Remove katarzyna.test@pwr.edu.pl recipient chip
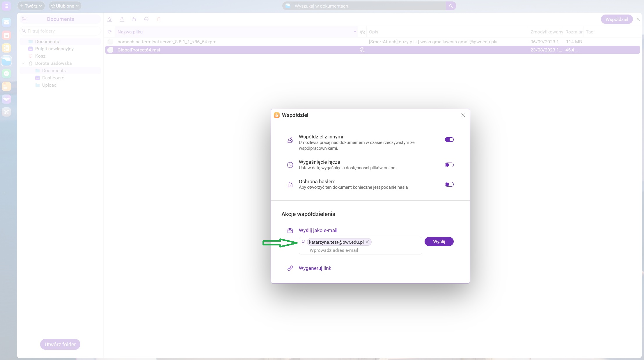Screen dimensions: 644x360 [x=367, y=242]
